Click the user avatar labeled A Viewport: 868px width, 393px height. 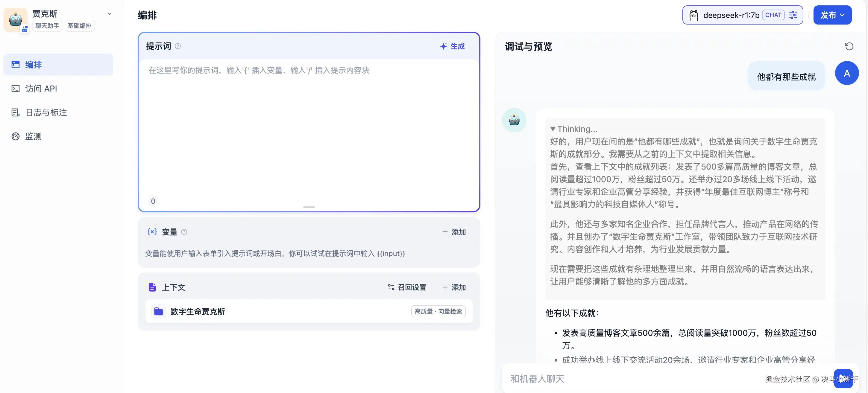(x=846, y=73)
